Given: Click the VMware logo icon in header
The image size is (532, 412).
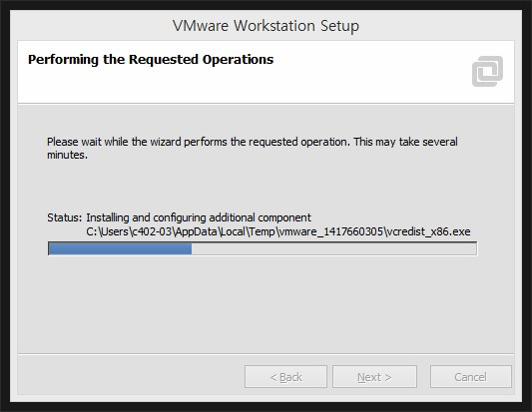Looking at the screenshot, I should point(487,71).
